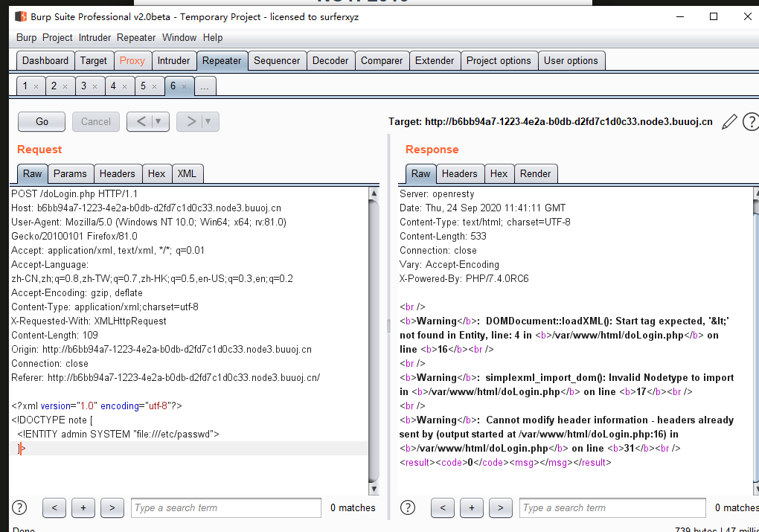This screenshot has width=759, height=532.
Task: Send the request with Go button
Action: coord(42,121)
